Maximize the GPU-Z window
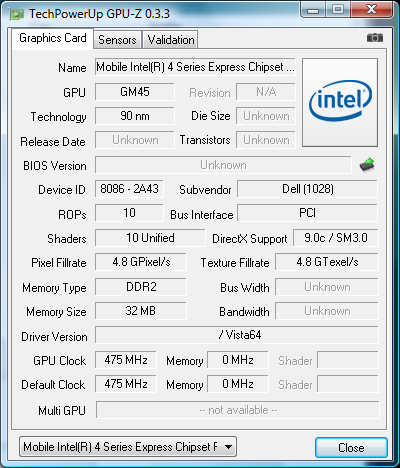 point(338,9)
